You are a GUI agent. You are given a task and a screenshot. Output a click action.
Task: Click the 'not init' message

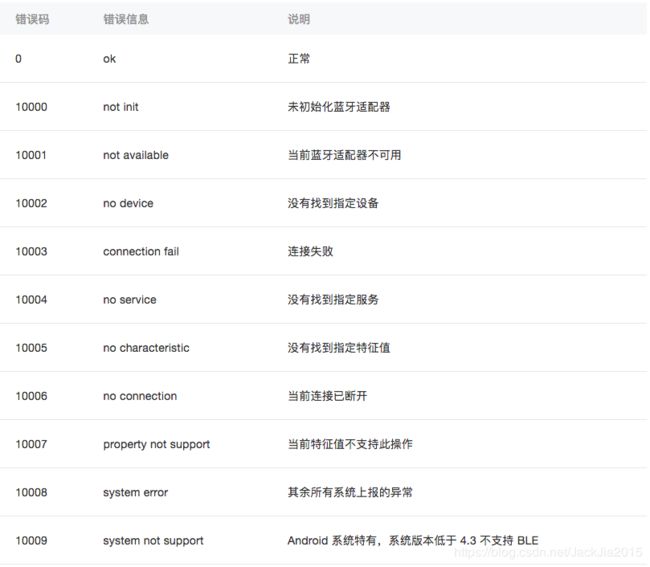121,107
